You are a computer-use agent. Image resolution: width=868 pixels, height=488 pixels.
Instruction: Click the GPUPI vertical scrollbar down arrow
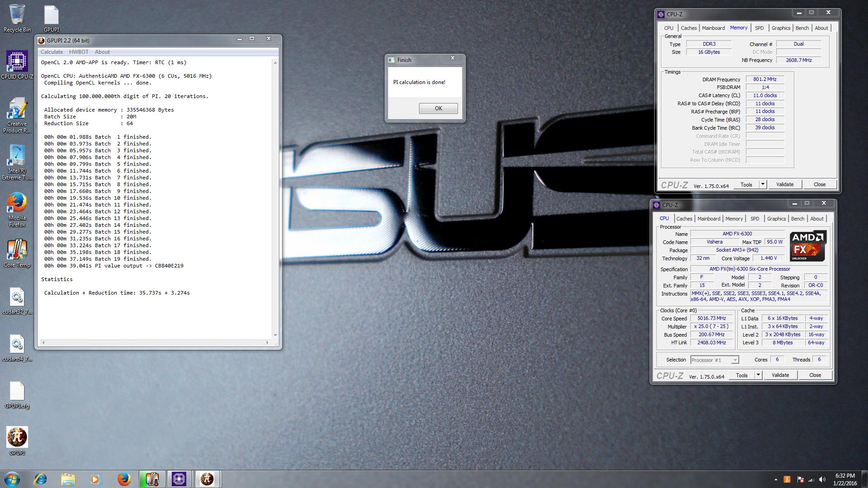[275, 335]
